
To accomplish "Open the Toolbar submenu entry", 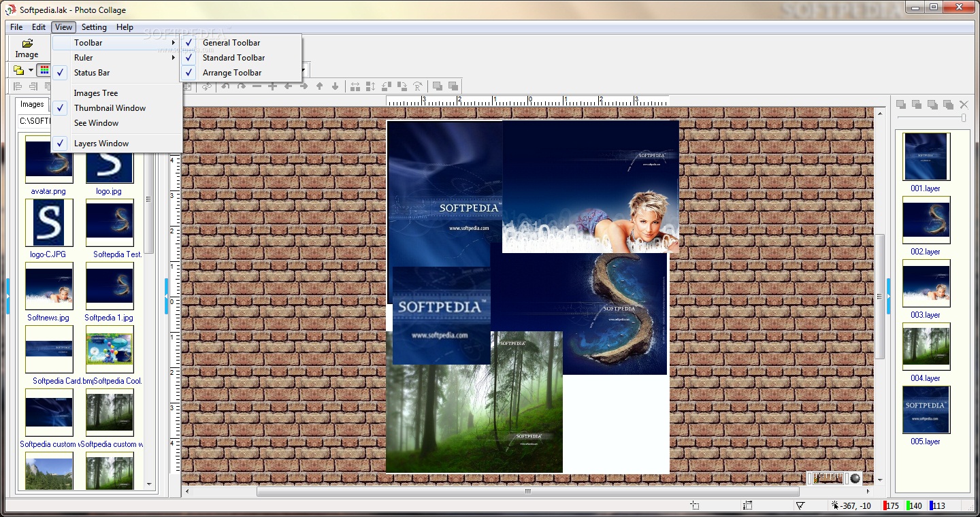I will 116,42.
